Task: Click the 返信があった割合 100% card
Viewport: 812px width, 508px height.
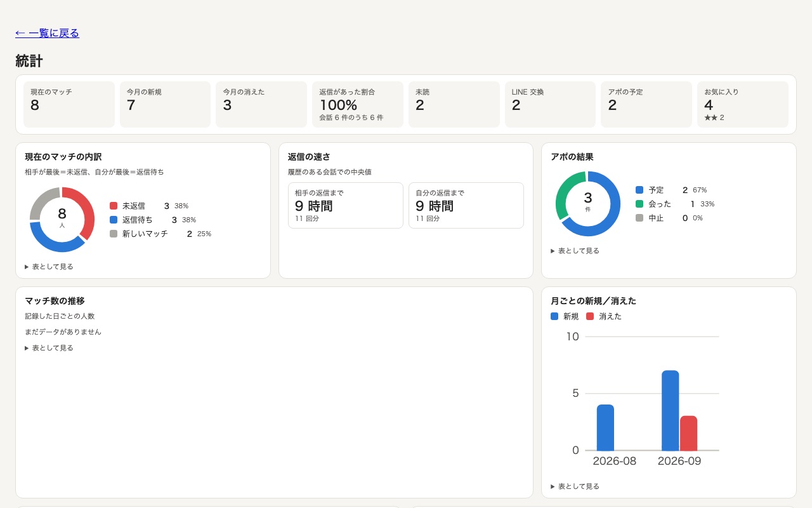Action: [x=358, y=104]
